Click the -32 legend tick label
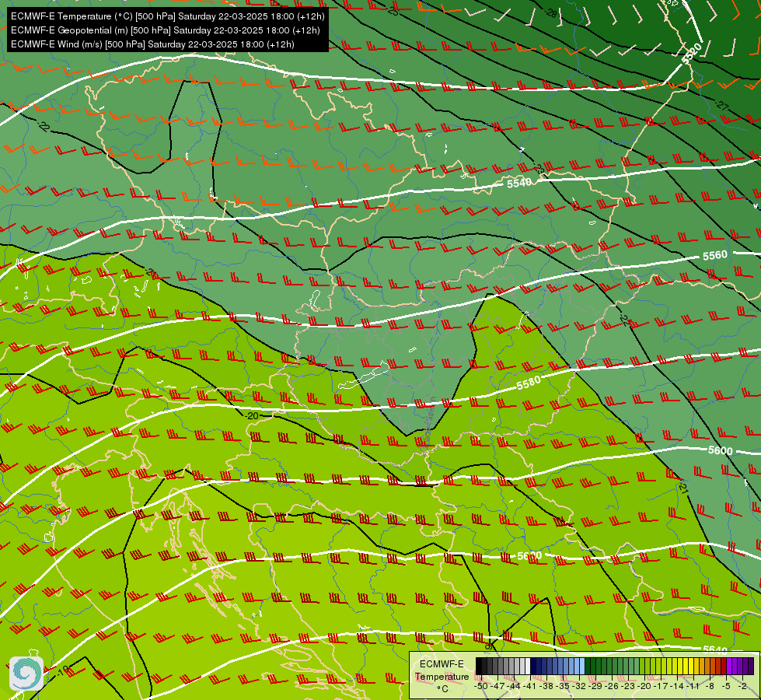This screenshot has width=761, height=700. point(579,686)
